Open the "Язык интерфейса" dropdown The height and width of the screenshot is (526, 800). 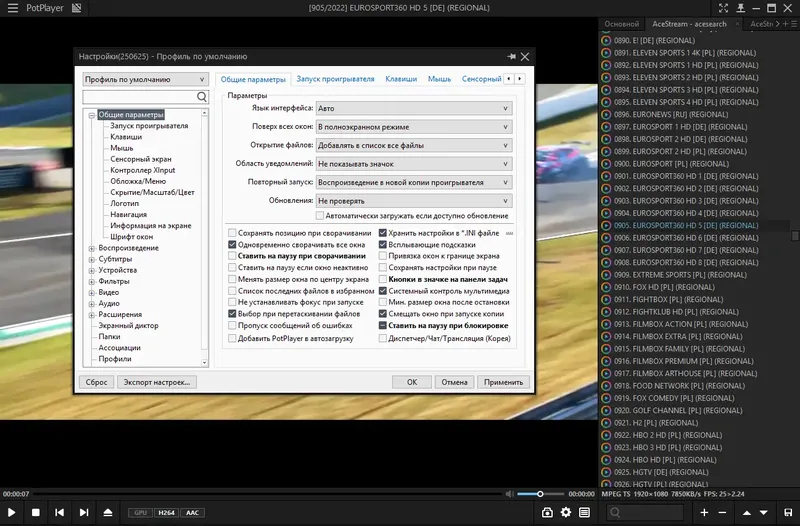click(413, 107)
